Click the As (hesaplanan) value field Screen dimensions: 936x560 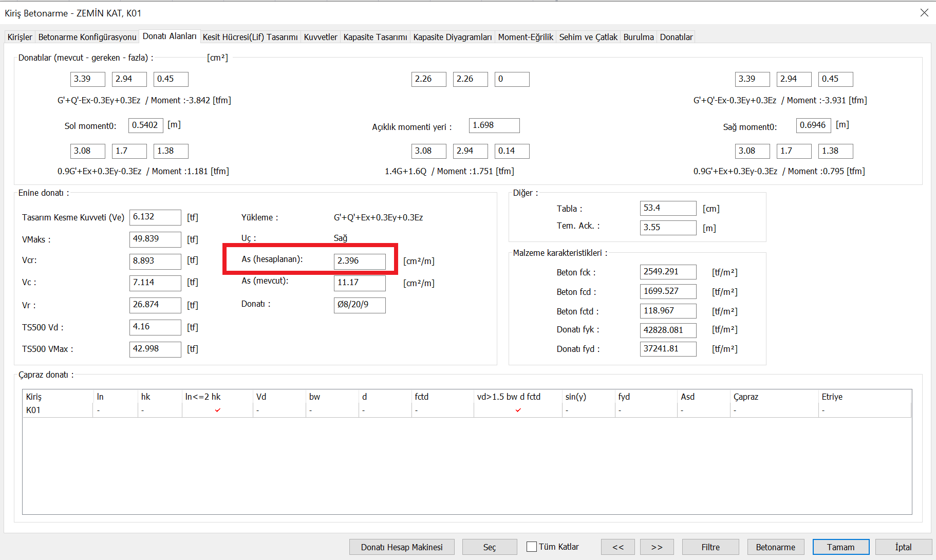[x=359, y=261]
